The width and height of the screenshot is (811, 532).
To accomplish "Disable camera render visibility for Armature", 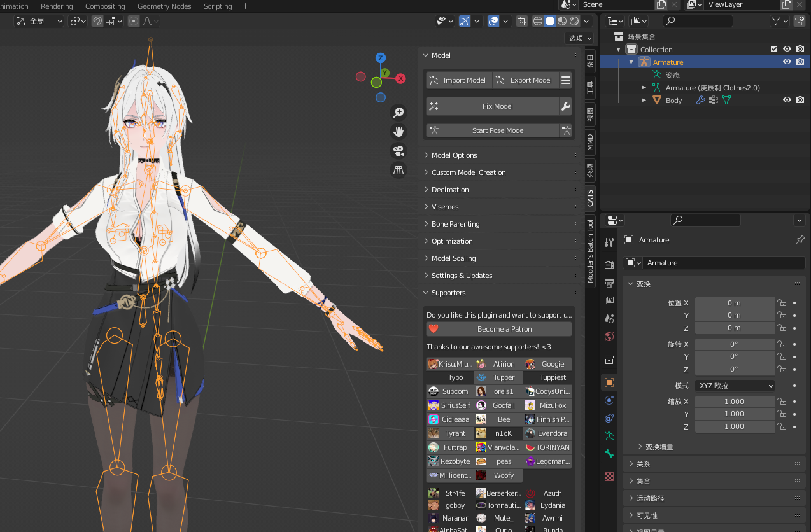I will click(x=800, y=62).
